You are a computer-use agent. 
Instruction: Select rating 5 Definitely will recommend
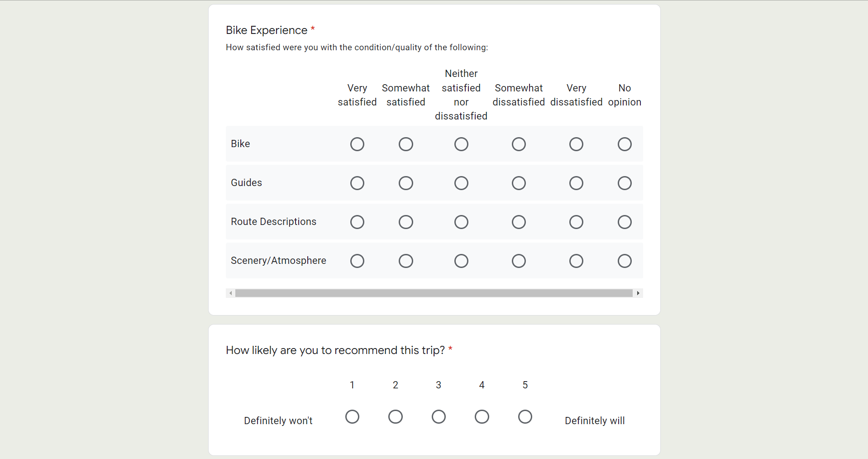coord(525,416)
